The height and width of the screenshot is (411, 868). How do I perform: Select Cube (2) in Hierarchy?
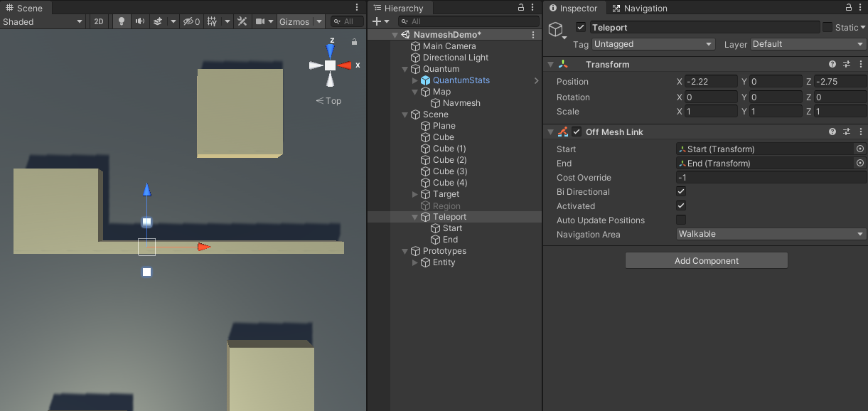pyautogui.click(x=450, y=160)
